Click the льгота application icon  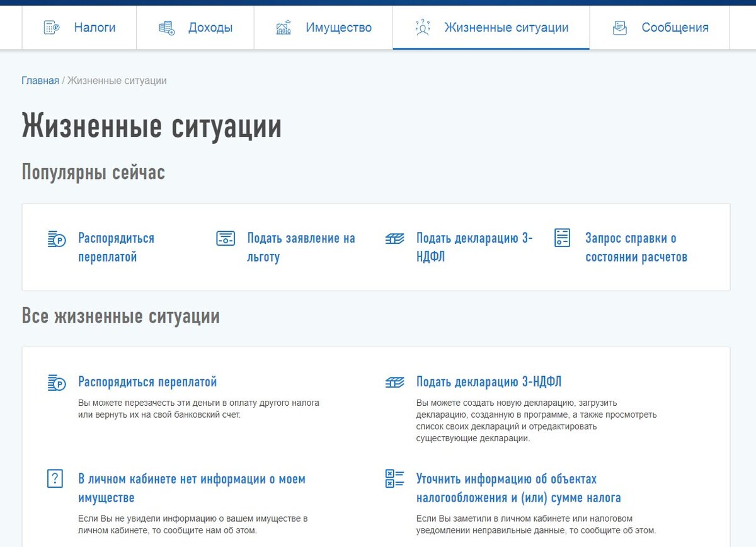(226, 238)
